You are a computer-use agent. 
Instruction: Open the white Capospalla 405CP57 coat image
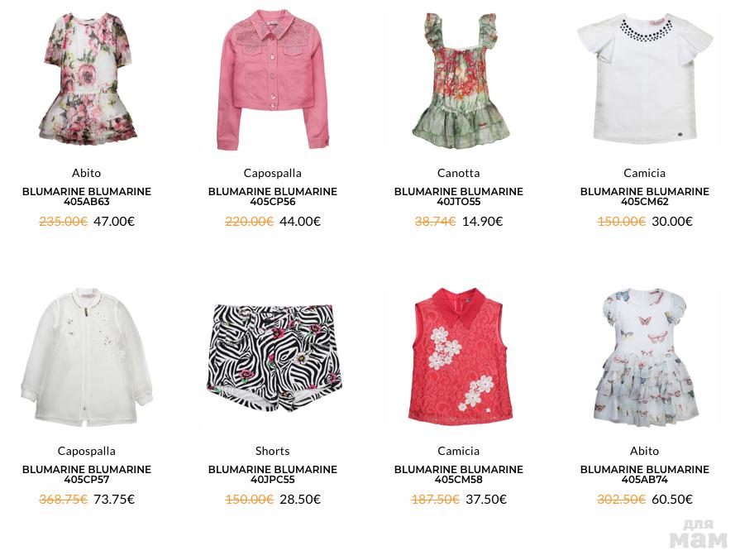tap(87, 357)
